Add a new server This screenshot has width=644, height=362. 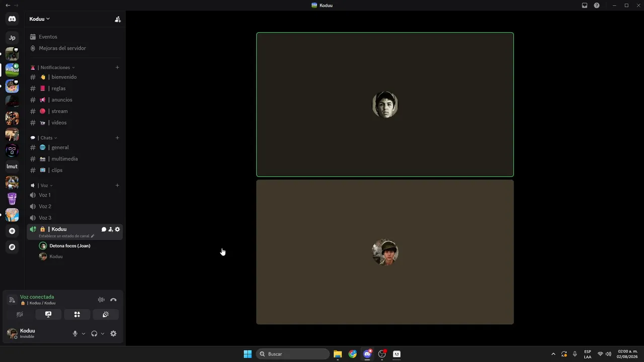tap(12, 231)
